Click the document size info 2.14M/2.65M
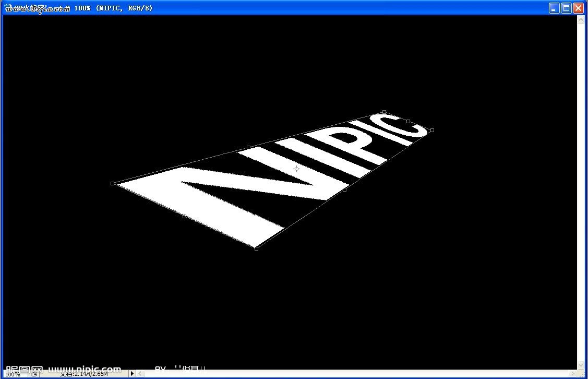The image size is (588, 379). [84, 374]
